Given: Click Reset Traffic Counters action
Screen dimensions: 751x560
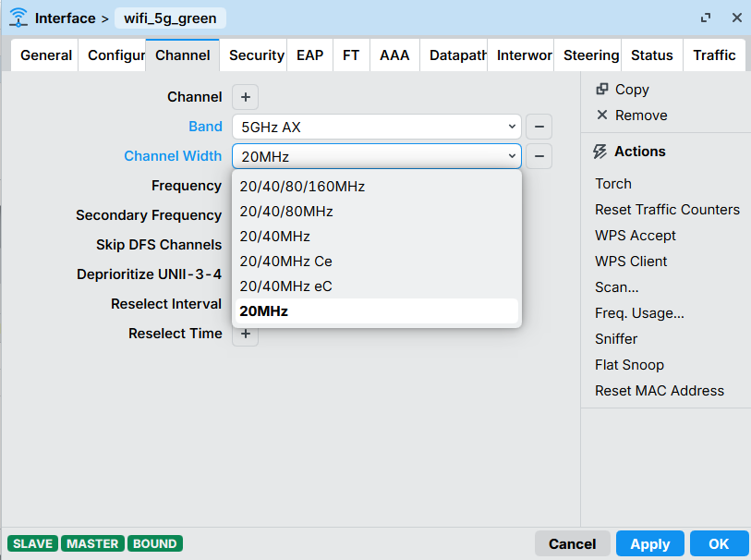Looking at the screenshot, I should point(667,210).
